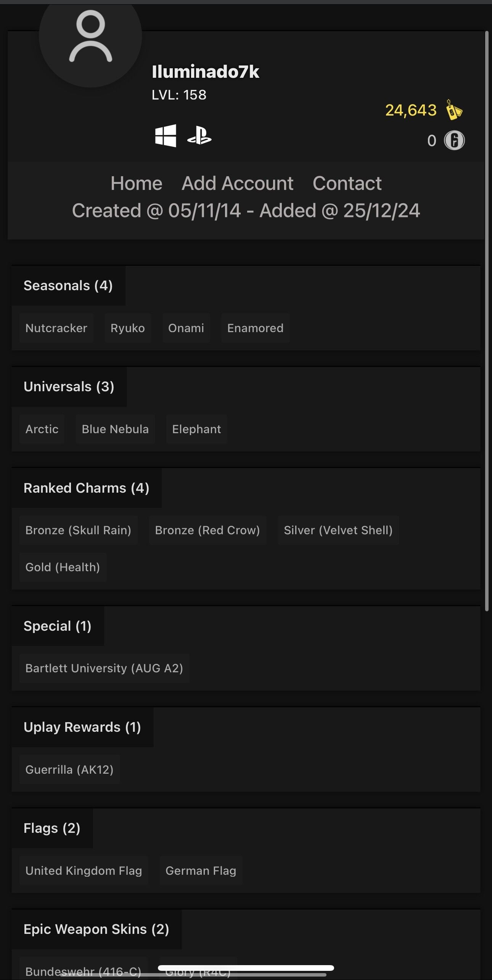
Task: Select the Bundeswehr (416-C) epic skin
Action: [83, 971]
